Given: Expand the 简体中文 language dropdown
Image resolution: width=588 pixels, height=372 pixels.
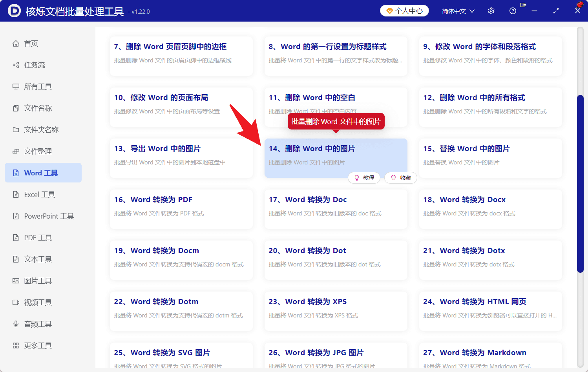Looking at the screenshot, I should coord(458,11).
